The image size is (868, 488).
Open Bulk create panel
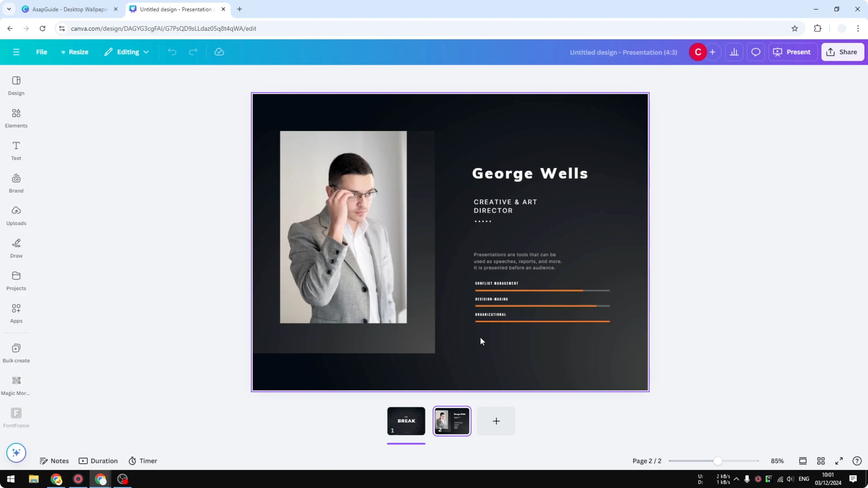pyautogui.click(x=16, y=352)
